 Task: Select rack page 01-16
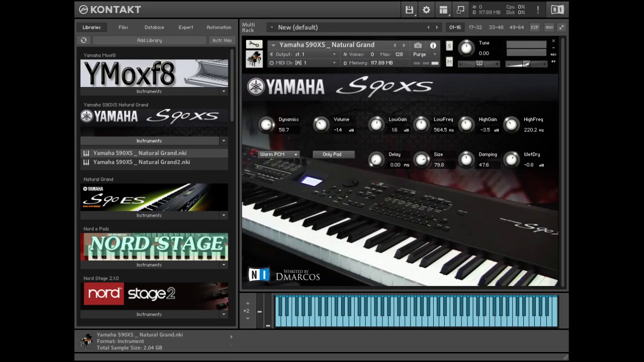click(455, 27)
